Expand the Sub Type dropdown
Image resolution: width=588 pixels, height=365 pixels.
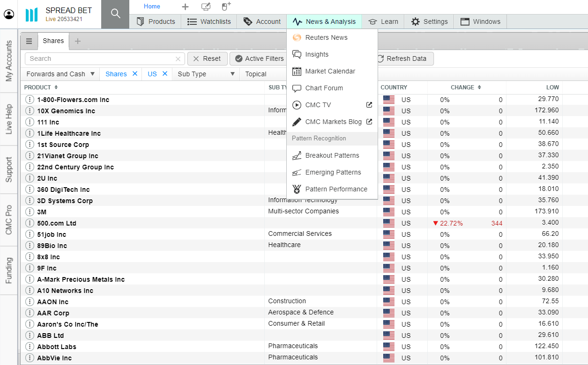point(206,74)
